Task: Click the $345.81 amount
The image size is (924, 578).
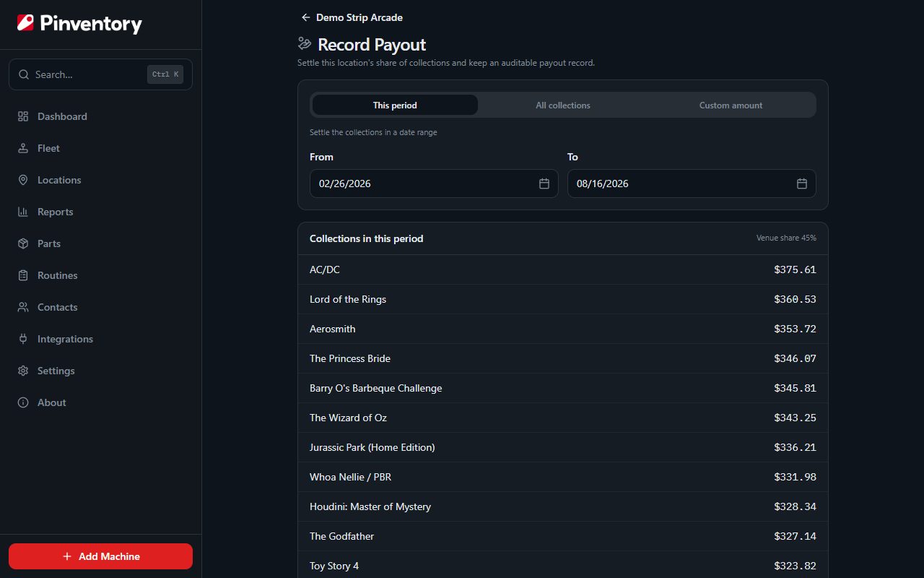Action: coord(795,388)
